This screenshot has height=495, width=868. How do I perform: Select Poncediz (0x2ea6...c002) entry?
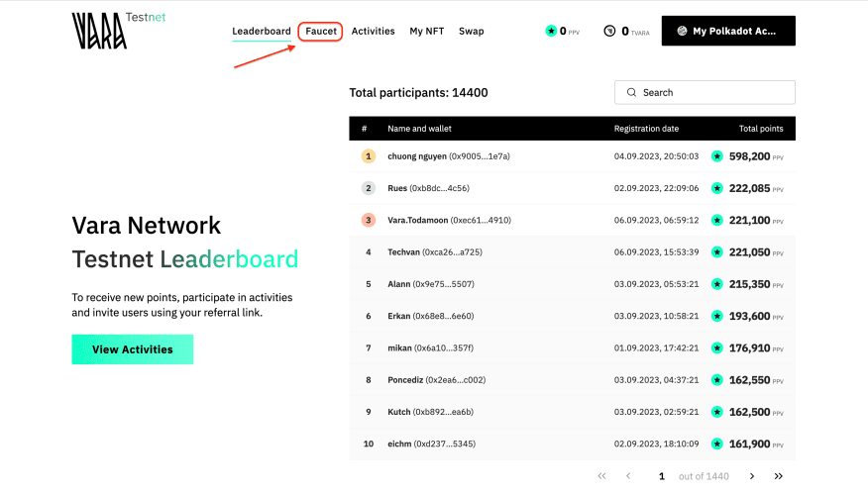pos(573,380)
